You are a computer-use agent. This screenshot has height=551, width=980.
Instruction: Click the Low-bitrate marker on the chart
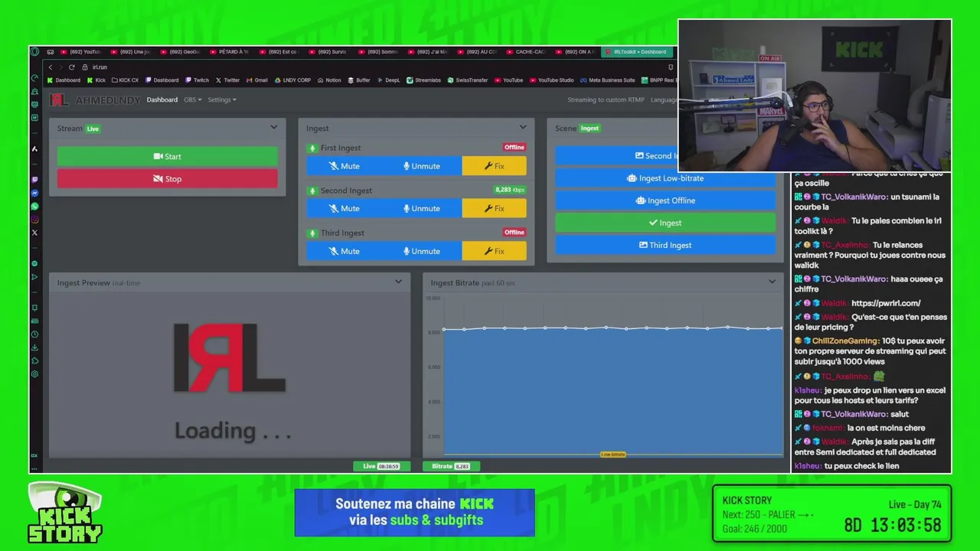click(x=613, y=455)
